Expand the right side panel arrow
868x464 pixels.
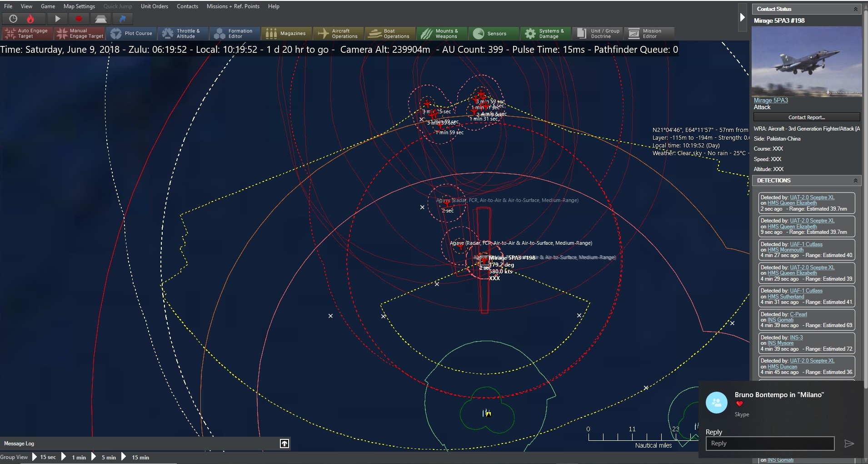pyautogui.click(x=743, y=17)
